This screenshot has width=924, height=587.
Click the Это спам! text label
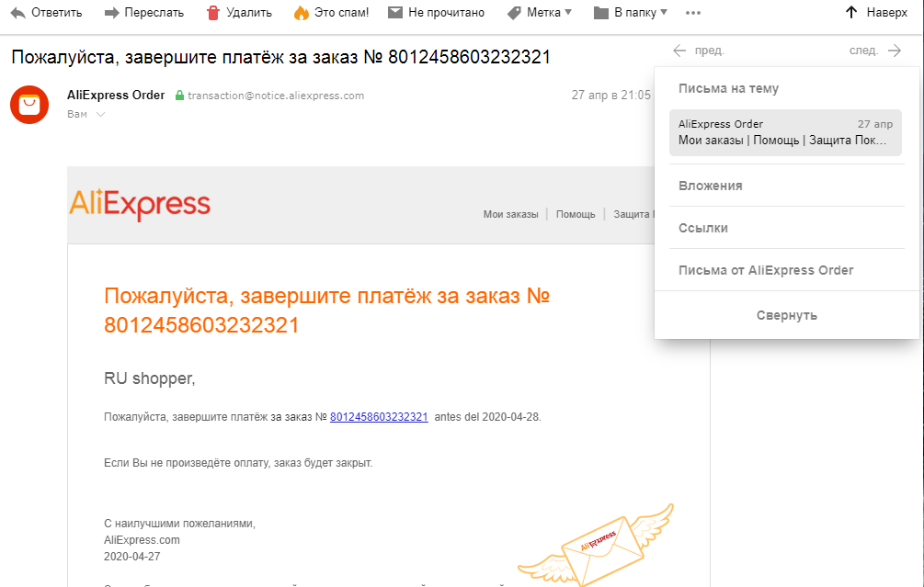pyautogui.click(x=342, y=12)
